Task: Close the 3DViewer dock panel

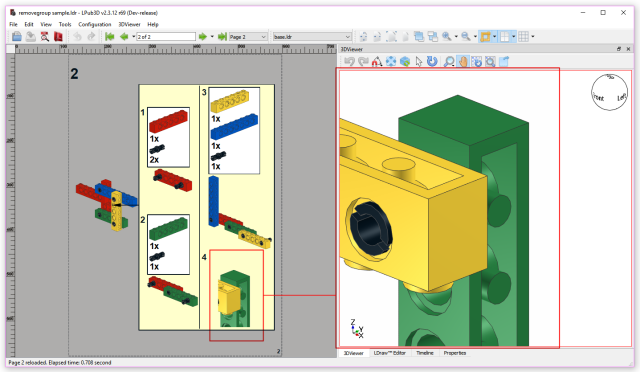Action: (629, 49)
